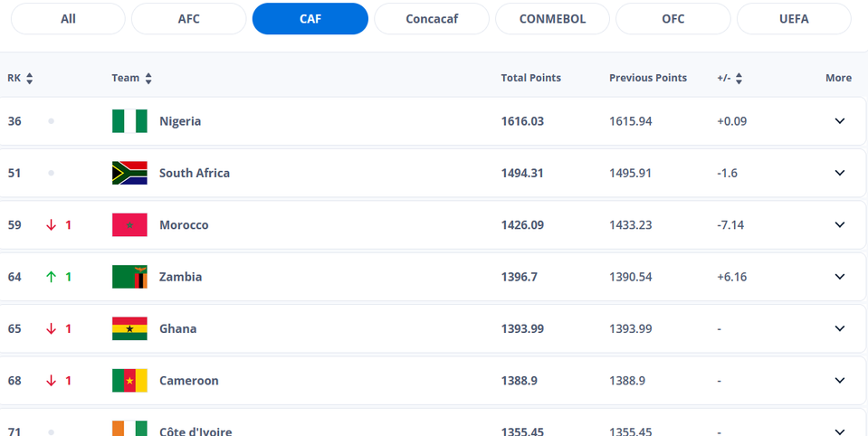Show more details for Ghana
The width and height of the screenshot is (868, 436).
click(x=839, y=328)
